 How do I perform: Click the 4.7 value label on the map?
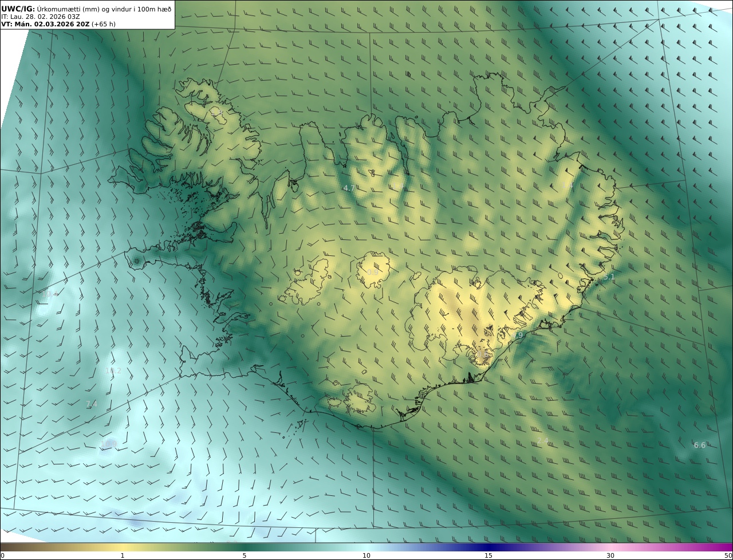[349, 188]
